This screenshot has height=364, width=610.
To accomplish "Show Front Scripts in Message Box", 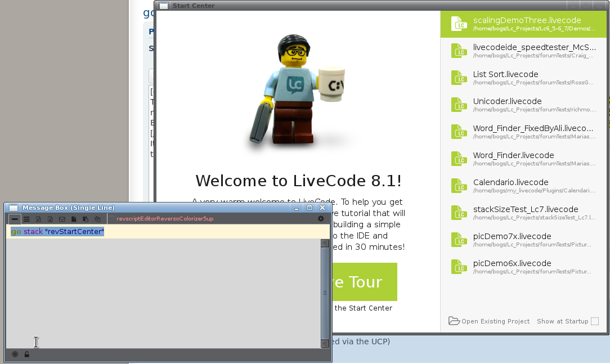I will 74,219.
